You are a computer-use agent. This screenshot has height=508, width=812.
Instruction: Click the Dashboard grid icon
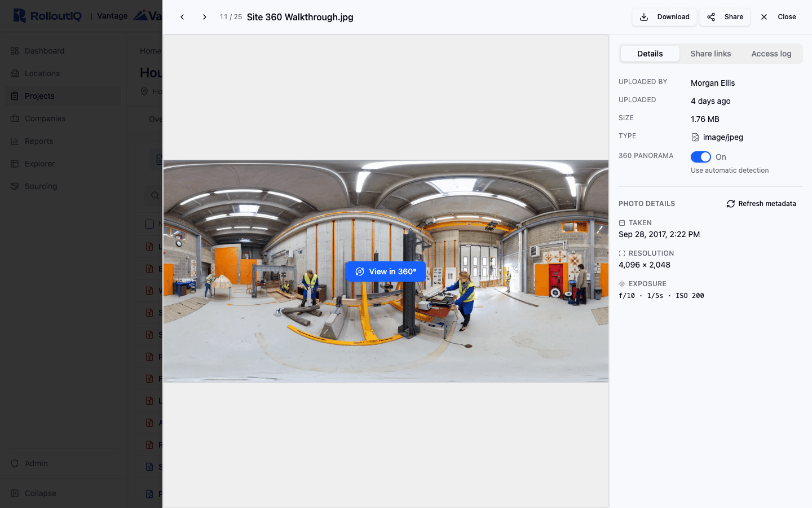pyautogui.click(x=15, y=51)
